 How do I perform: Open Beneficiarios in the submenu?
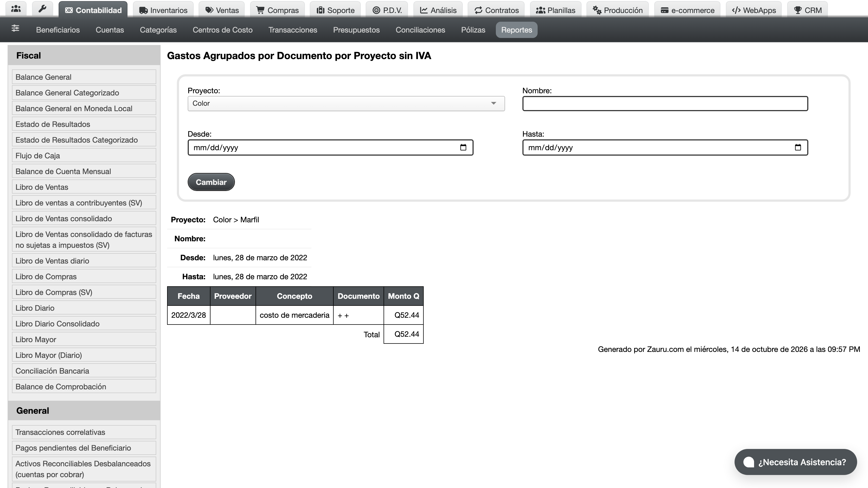point(58,30)
